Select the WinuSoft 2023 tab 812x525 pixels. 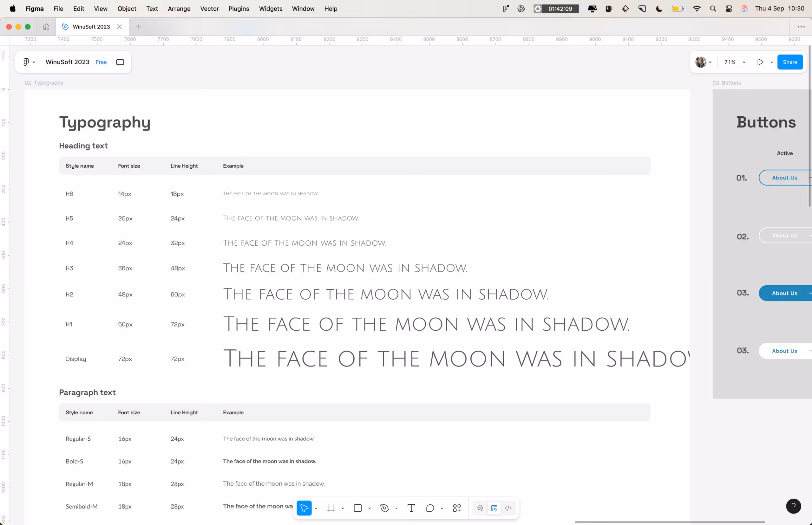click(x=92, y=27)
